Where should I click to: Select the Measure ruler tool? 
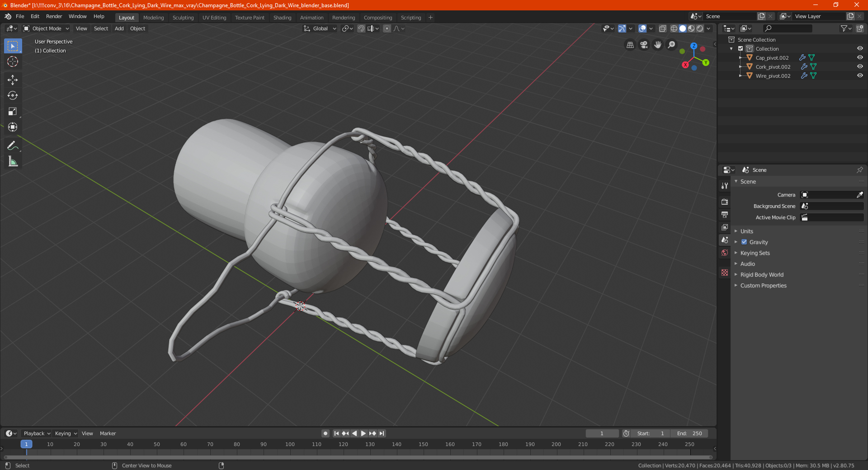coord(13,161)
